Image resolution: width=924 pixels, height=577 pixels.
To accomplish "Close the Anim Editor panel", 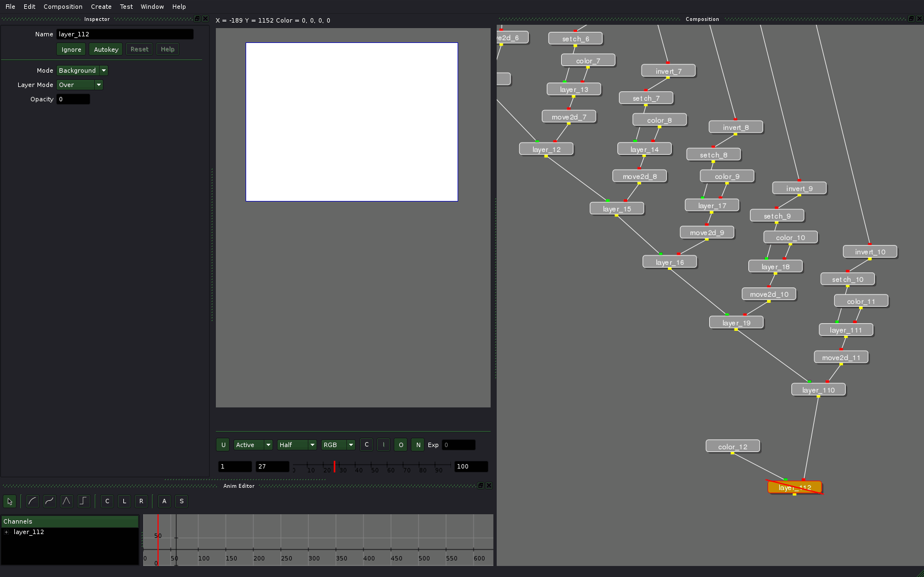I will (489, 486).
